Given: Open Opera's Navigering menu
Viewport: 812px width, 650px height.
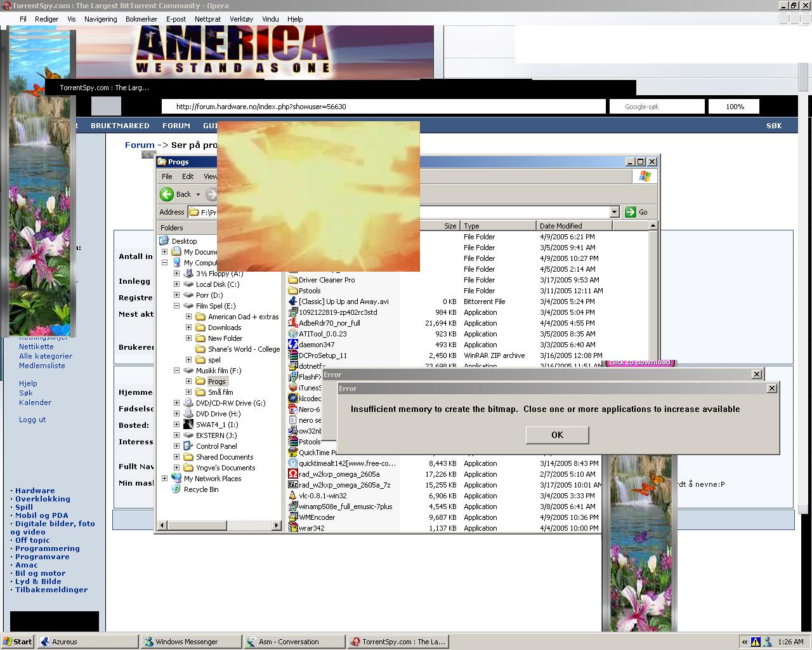Looking at the screenshot, I should (100, 19).
